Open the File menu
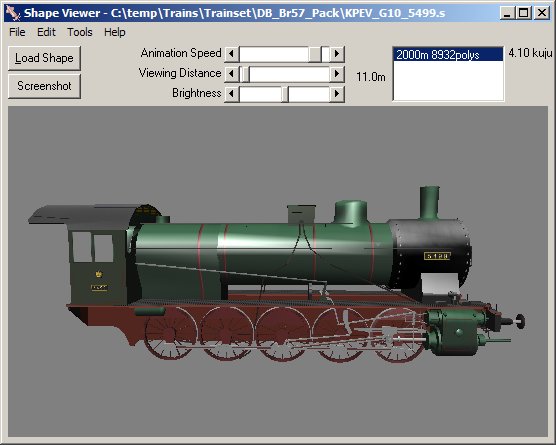This screenshot has height=445, width=556. pyautogui.click(x=17, y=32)
